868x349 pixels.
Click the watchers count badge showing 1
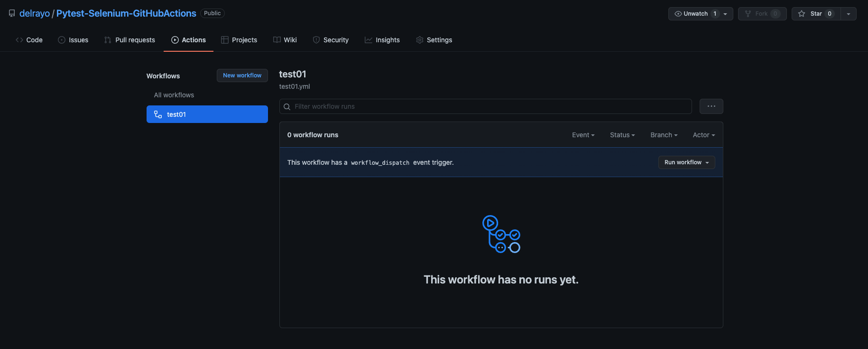715,14
